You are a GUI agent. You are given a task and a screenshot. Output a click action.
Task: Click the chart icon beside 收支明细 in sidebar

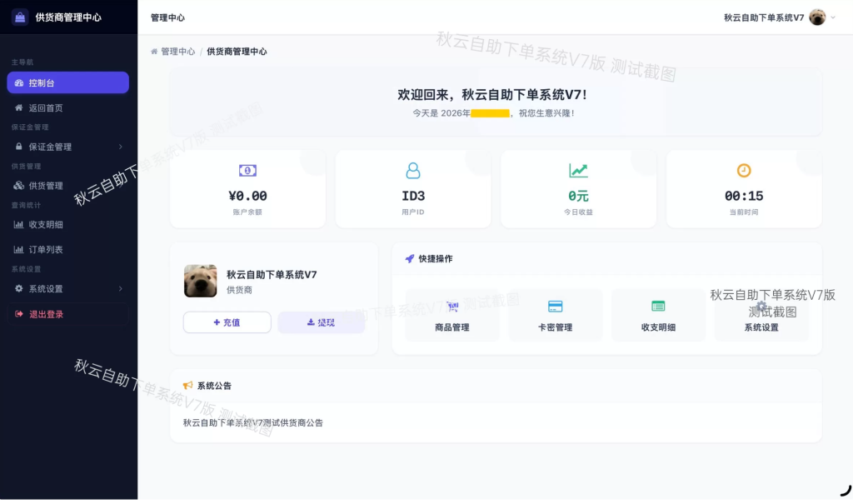pyautogui.click(x=18, y=224)
